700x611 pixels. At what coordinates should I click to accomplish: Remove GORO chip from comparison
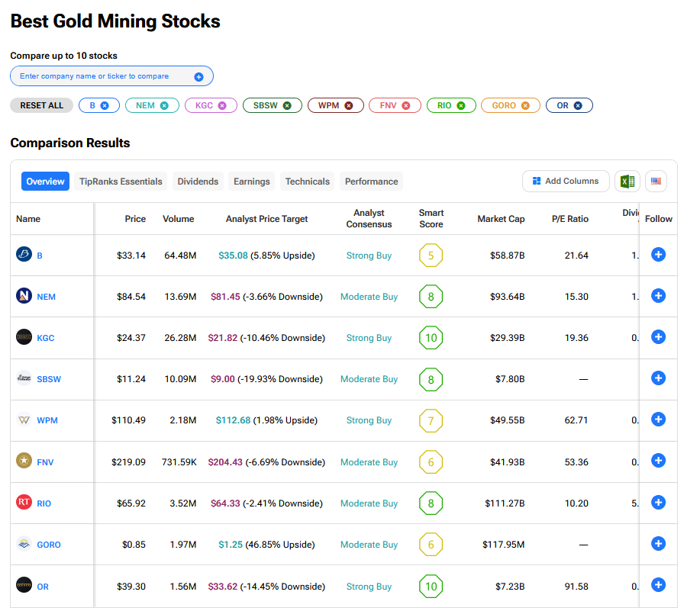coord(525,106)
